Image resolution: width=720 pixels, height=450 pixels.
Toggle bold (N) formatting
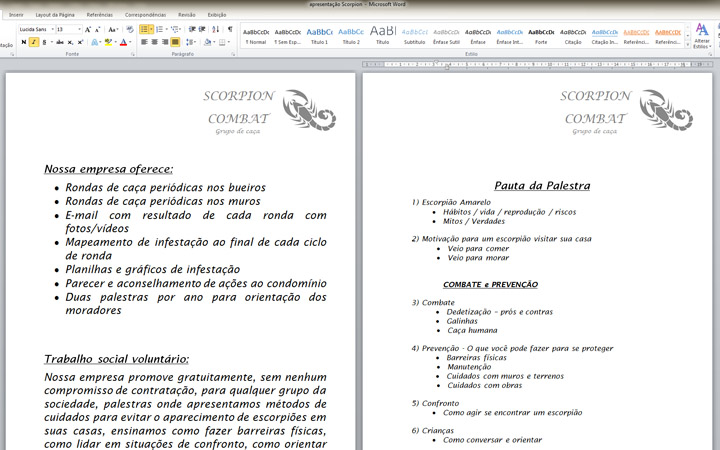click(24, 42)
